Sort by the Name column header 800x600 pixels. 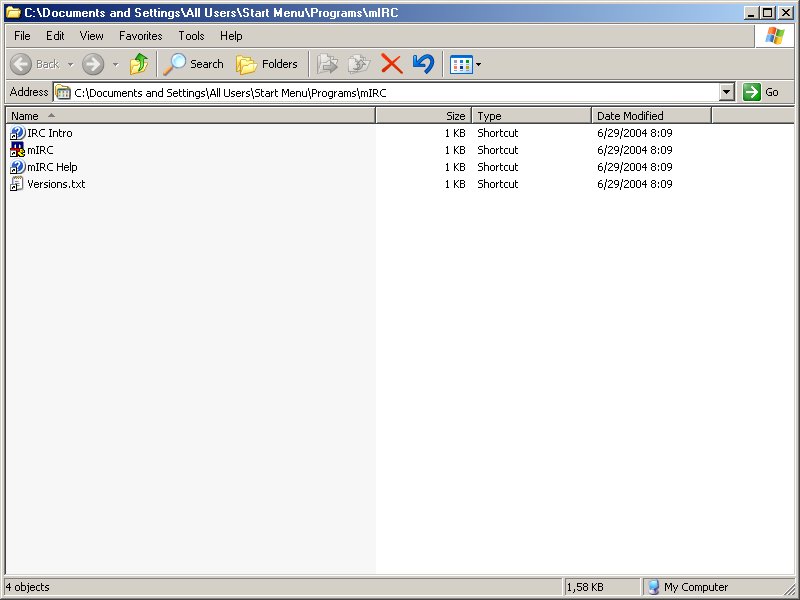[191, 116]
